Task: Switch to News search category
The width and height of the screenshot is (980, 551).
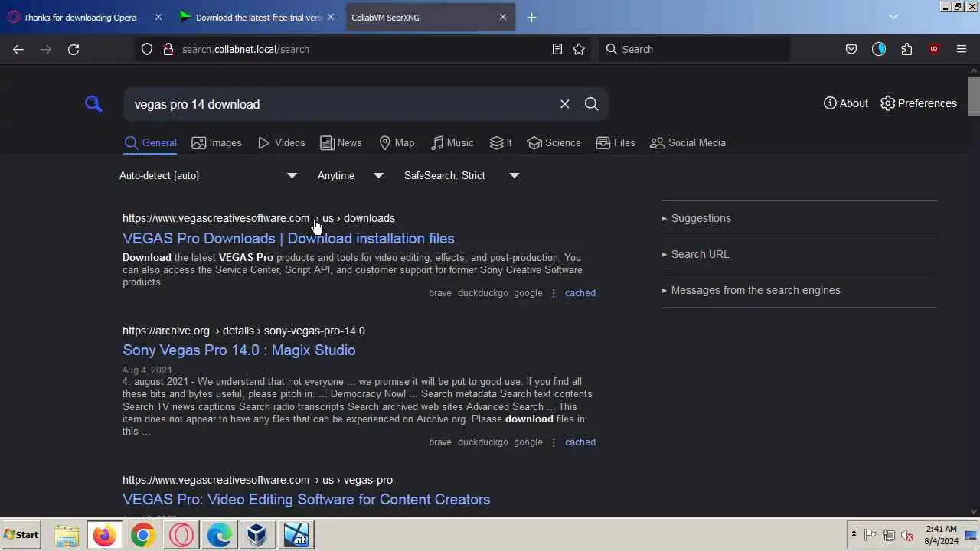Action: pos(341,143)
